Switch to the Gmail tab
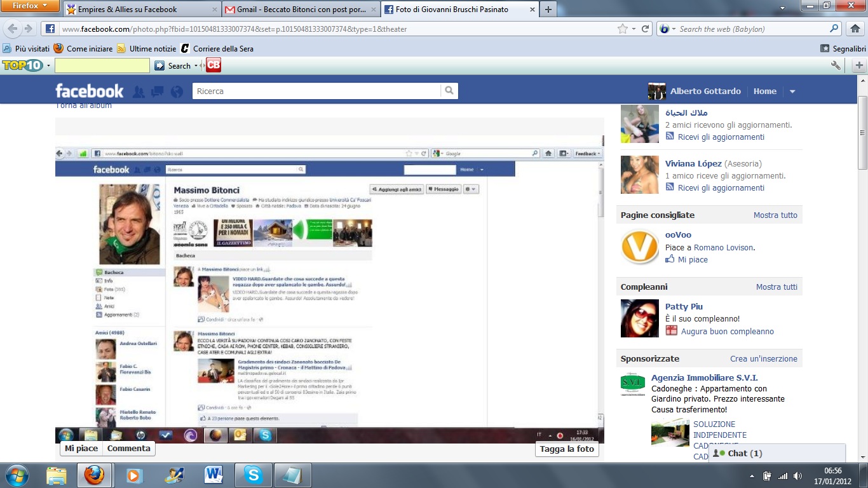 301,10
